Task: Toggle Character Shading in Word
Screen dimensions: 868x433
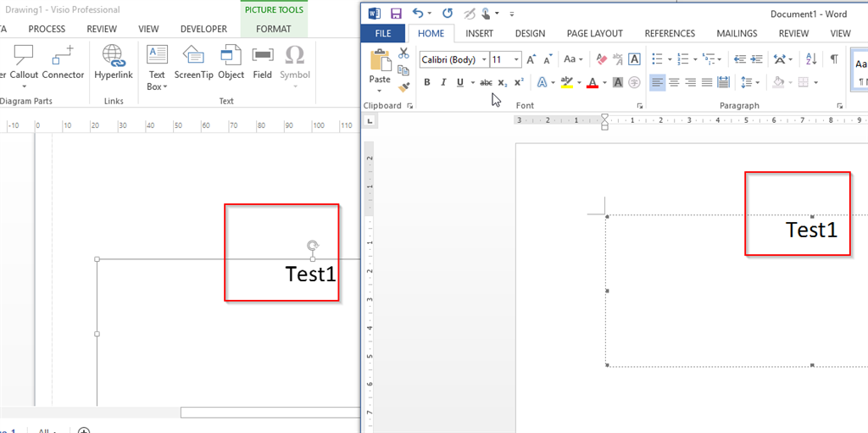Action: 618,82
